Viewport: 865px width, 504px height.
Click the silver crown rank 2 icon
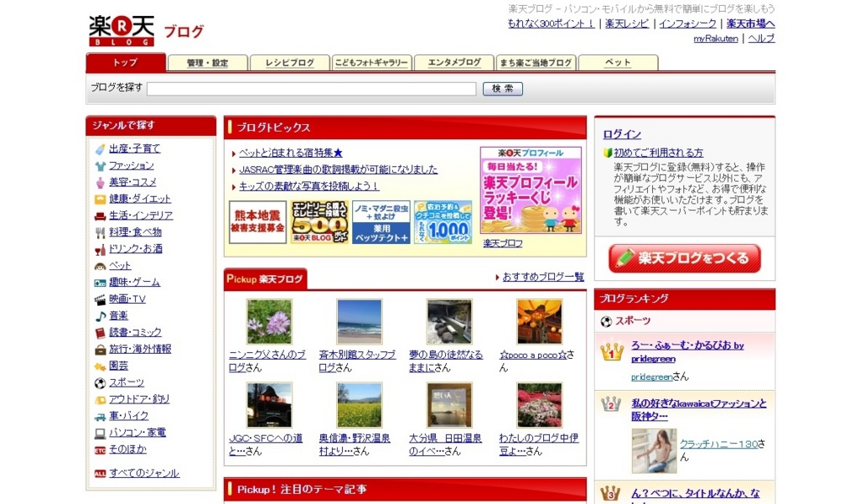pyautogui.click(x=611, y=404)
